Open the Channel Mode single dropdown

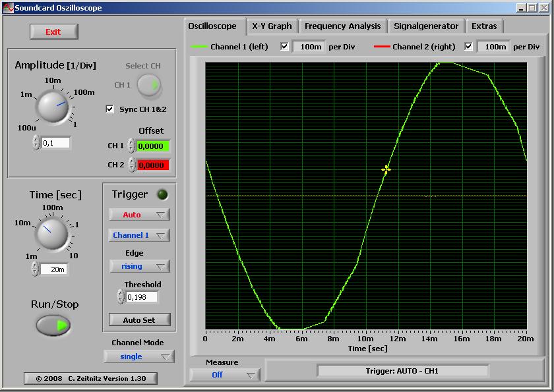click(x=138, y=356)
